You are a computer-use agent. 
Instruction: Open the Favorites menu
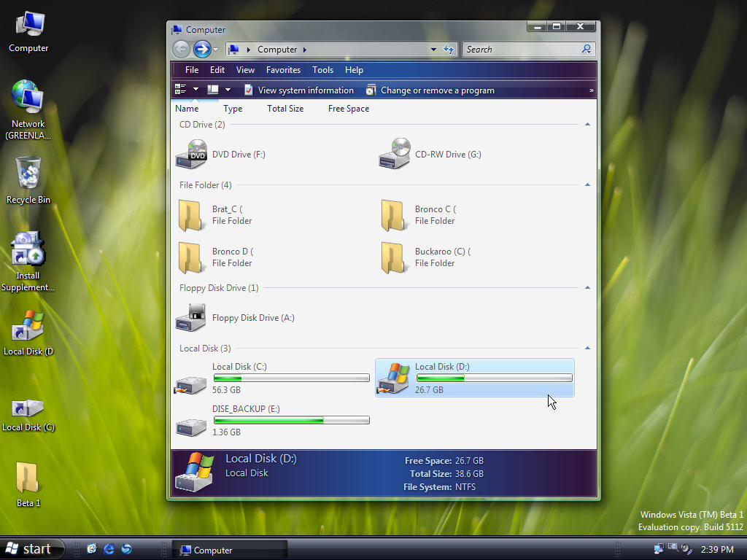(283, 70)
